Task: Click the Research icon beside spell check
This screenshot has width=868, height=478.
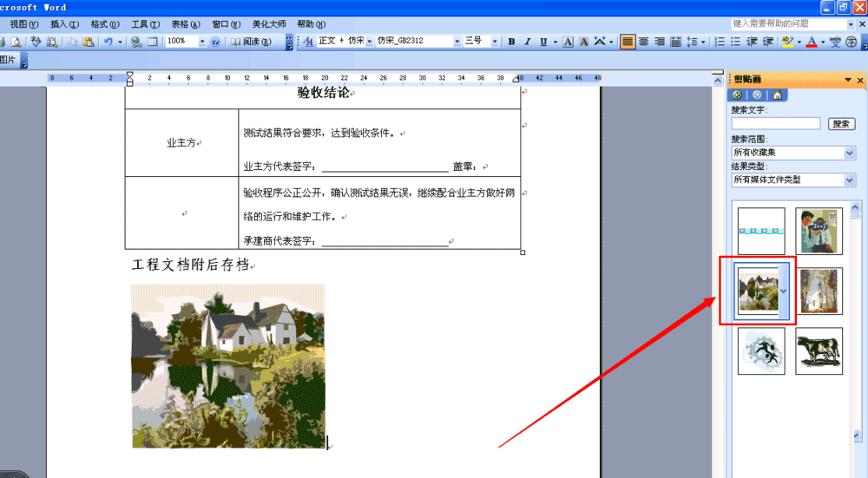Action: pos(52,42)
